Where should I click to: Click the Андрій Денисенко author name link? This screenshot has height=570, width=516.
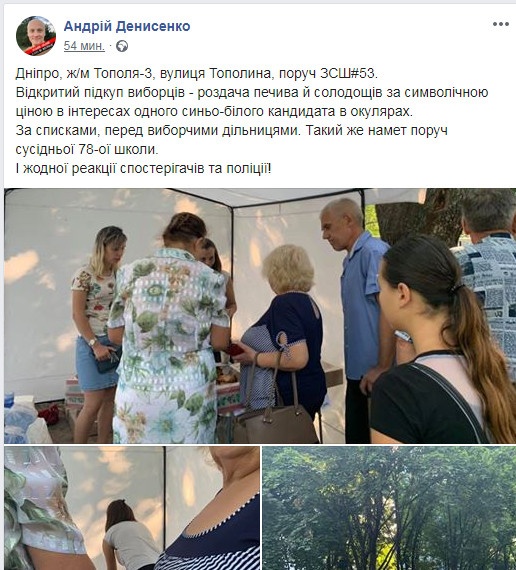click(x=127, y=26)
